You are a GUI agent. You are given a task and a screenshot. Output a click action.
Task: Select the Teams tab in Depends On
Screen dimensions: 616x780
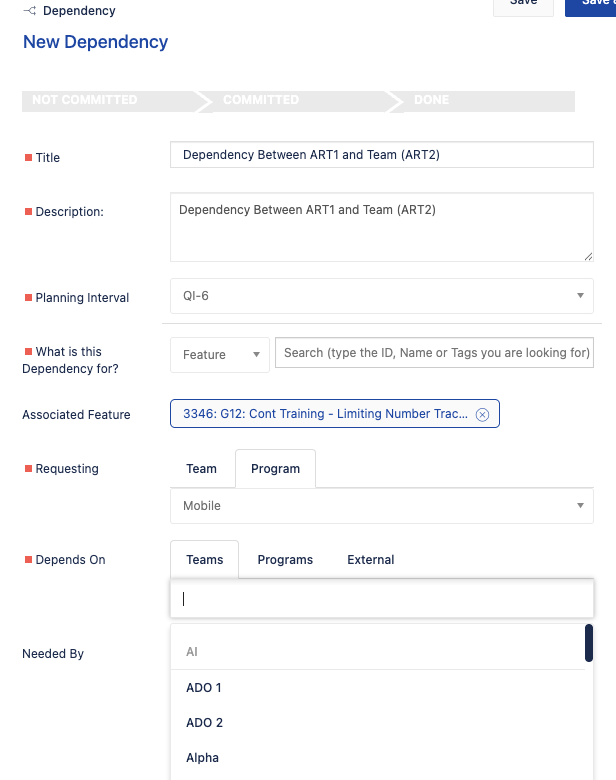tap(205, 560)
